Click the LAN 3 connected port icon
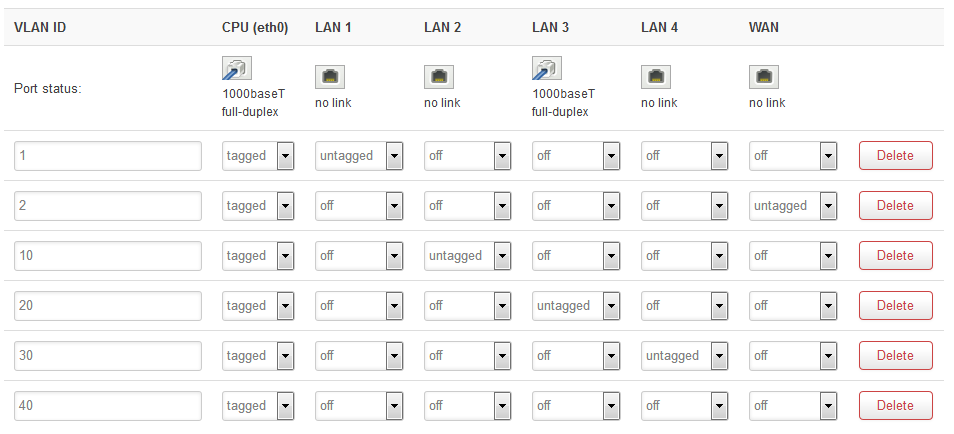Screen dimensions: 954x434 tap(546, 69)
